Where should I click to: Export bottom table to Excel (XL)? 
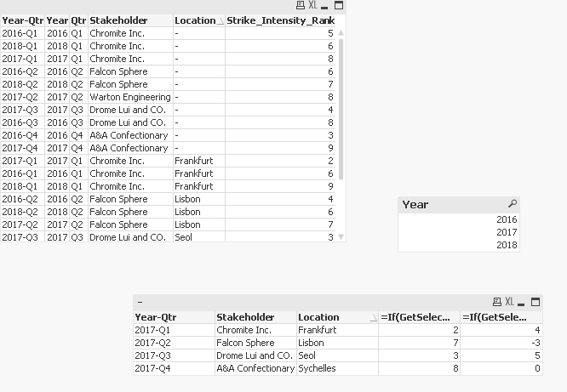click(509, 302)
